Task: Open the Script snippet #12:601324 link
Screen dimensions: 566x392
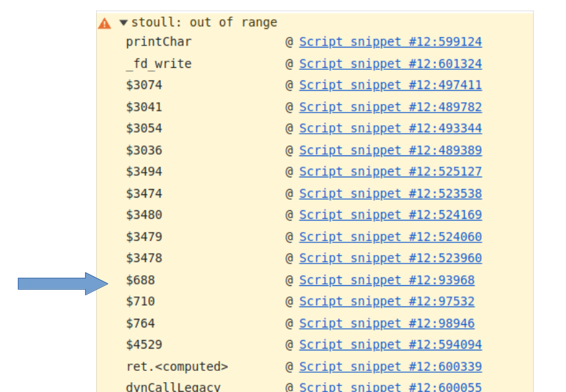Action: pos(390,64)
